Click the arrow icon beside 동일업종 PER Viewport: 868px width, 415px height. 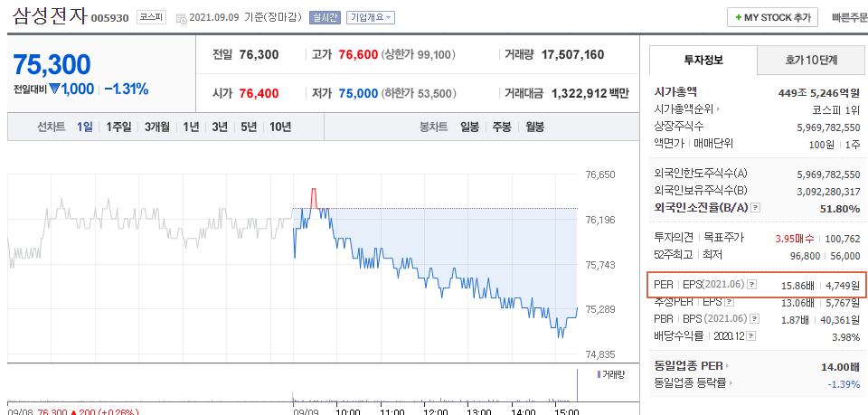[x=727, y=366]
